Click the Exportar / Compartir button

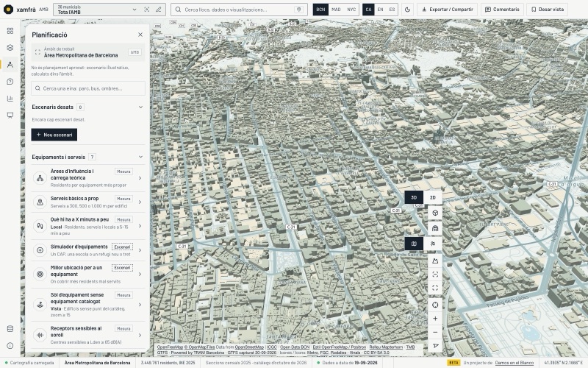447,10
